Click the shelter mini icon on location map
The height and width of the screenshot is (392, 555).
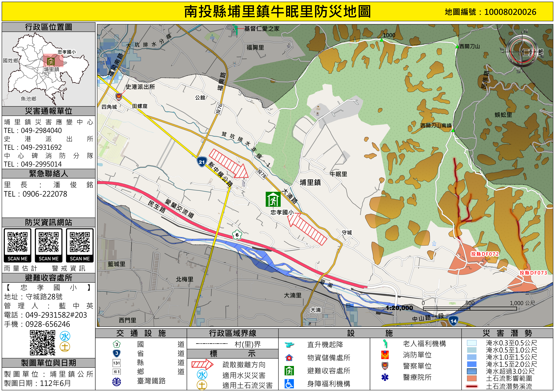pos(51,62)
